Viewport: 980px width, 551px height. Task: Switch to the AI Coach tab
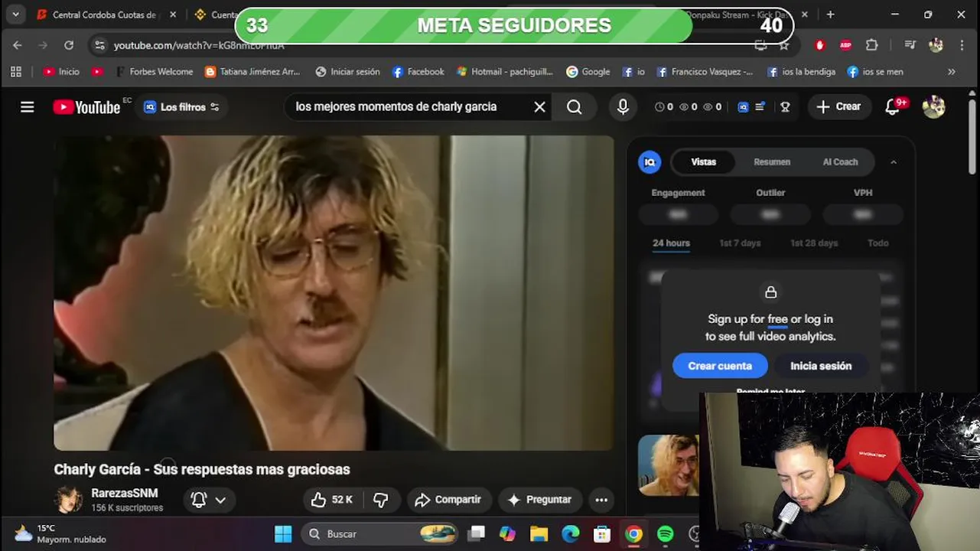click(840, 161)
